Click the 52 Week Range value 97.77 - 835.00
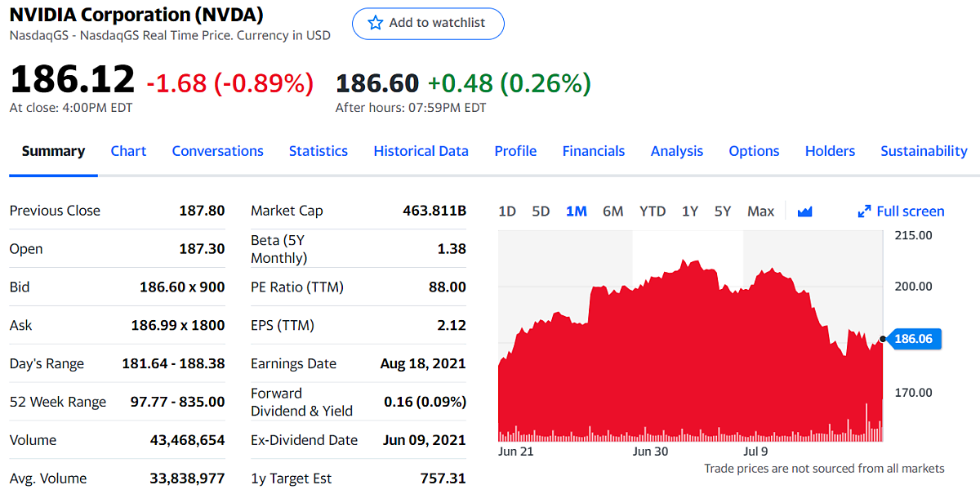 tap(178, 402)
